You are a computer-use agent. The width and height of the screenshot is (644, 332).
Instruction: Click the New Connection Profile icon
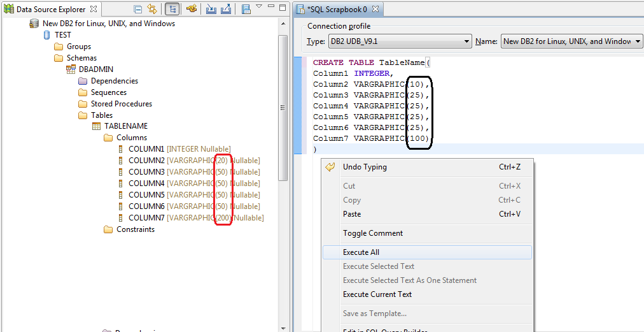point(191,9)
